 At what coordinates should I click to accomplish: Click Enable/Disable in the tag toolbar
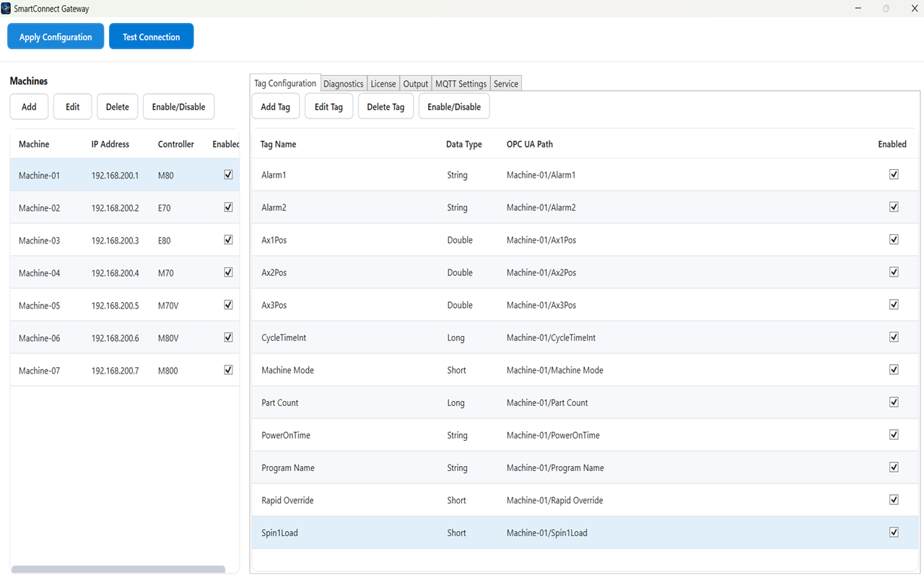[x=454, y=107]
